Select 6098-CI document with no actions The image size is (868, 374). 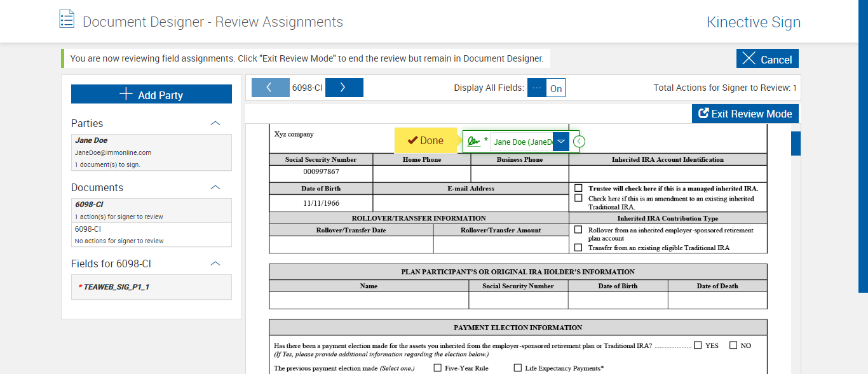[151, 234]
